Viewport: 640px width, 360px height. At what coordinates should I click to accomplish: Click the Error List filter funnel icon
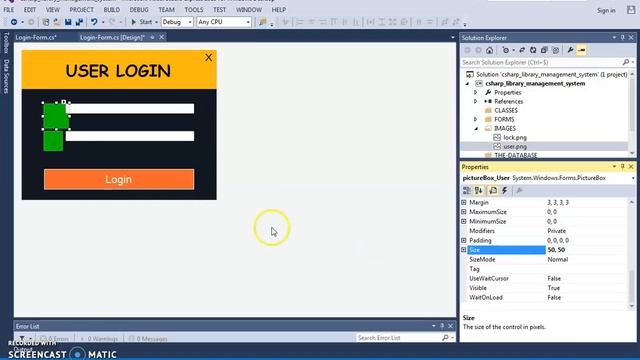pyautogui.click(x=22, y=338)
